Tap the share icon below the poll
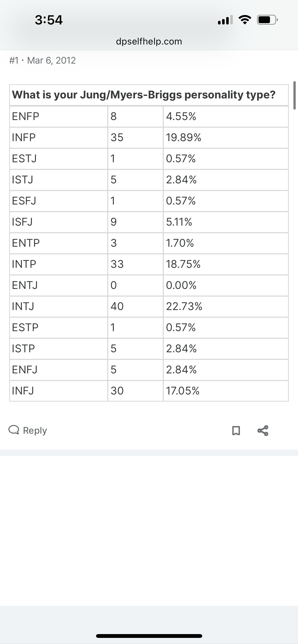The image size is (298, 644). click(x=263, y=431)
